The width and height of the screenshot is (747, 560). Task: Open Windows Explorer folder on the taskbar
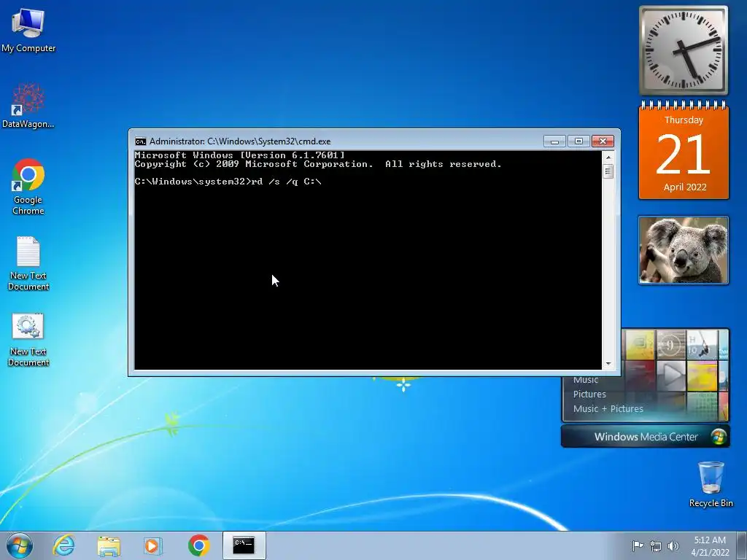[x=109, y=545]
